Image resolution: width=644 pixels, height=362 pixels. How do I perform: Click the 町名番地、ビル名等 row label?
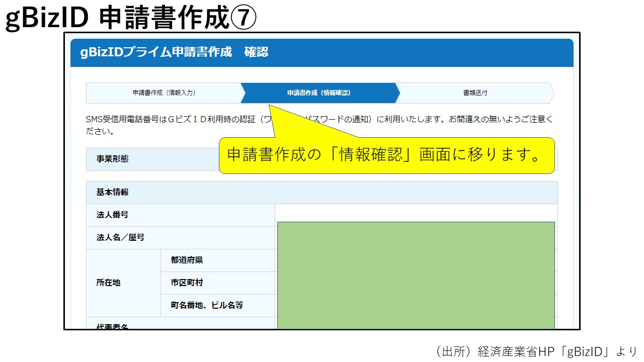click(x=207, y=305)
